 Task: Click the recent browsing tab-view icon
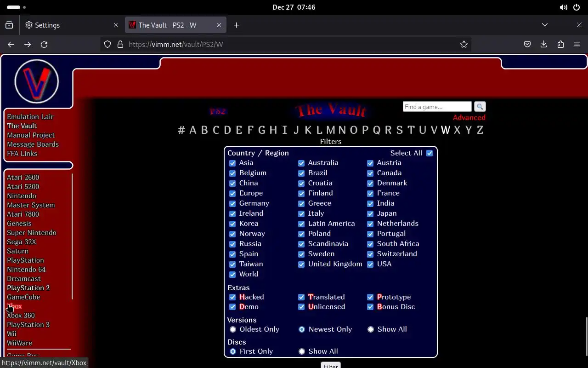point(9,25)
